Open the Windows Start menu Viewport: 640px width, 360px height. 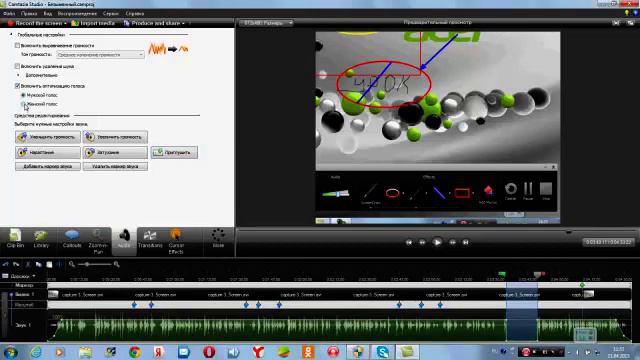coord(11,352)
